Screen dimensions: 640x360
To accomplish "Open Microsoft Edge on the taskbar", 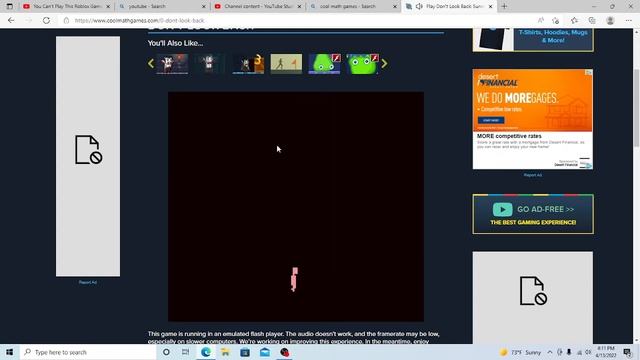I will tap(206, 352).
